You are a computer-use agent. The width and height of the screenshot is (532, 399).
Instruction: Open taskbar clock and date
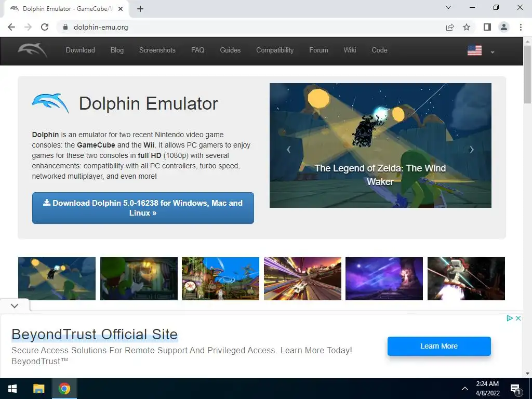(x=487, y=389)
